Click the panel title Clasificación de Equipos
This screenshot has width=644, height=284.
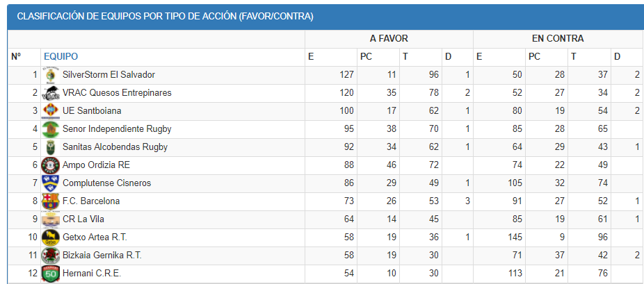[x=165, y=17]
